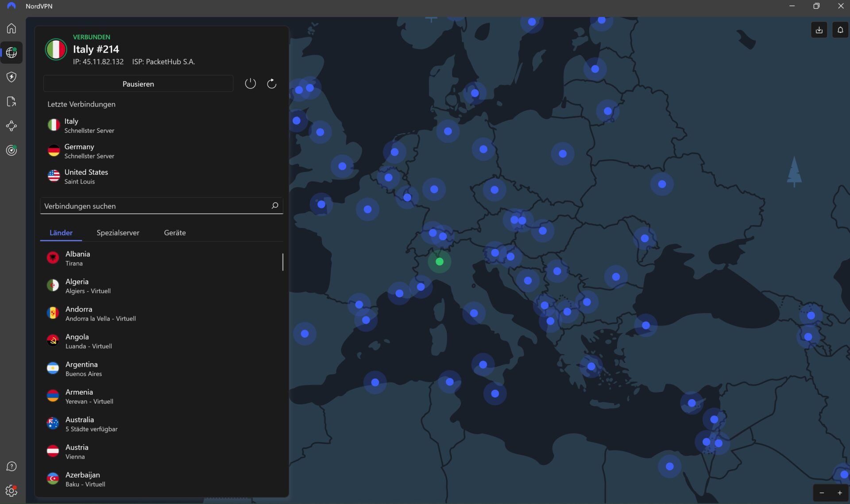Minimize the NordVPN window

pyautogui.click(x=792, y=6)
